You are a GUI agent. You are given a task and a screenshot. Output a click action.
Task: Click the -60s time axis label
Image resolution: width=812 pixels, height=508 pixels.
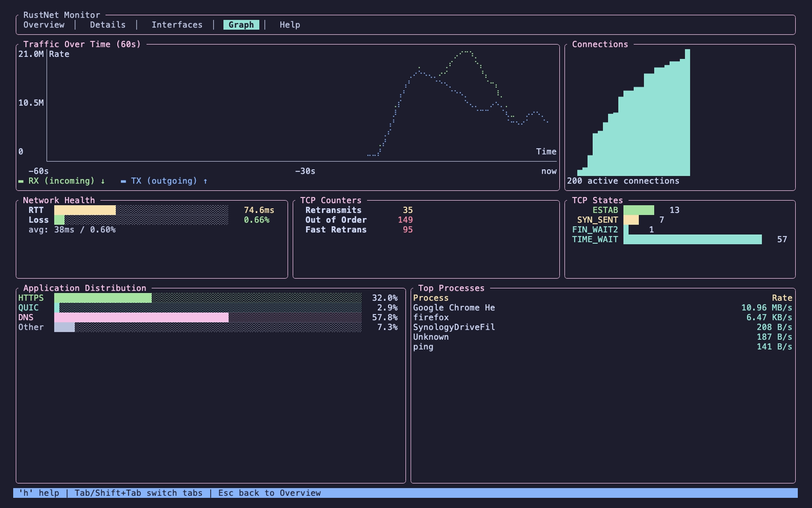coord(39,171)
